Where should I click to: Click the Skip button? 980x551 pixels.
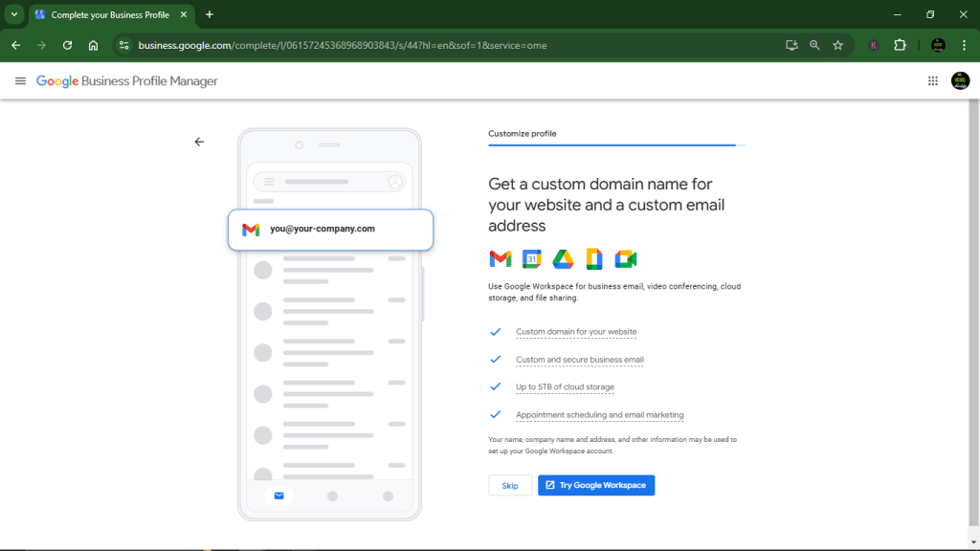tap(510, 485)
